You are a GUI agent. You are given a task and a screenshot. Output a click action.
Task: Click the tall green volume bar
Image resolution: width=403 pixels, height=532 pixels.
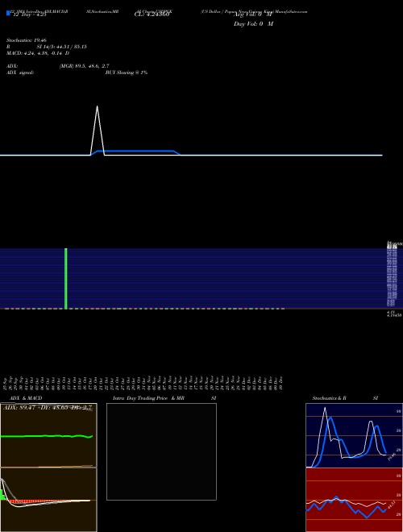coord(66,279)
